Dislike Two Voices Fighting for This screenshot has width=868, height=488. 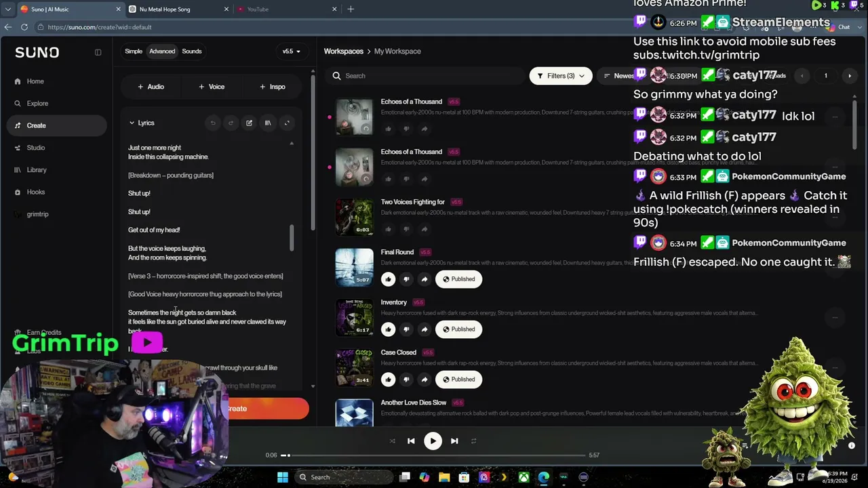(406, 229)
